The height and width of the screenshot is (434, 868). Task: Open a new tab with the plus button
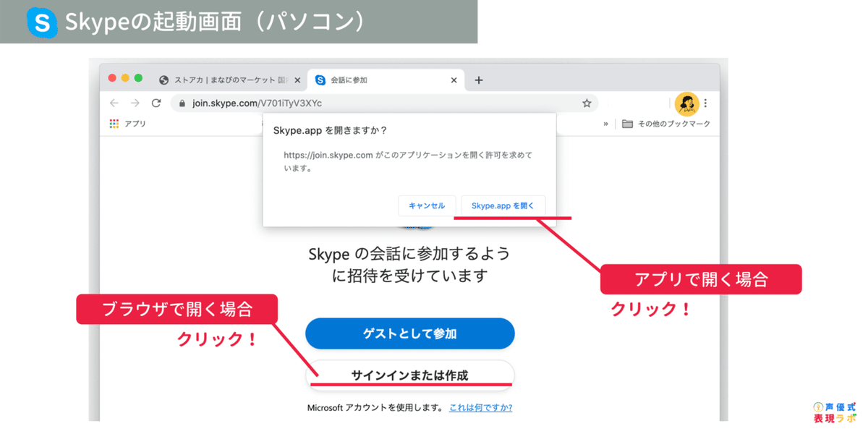[478, 80]
